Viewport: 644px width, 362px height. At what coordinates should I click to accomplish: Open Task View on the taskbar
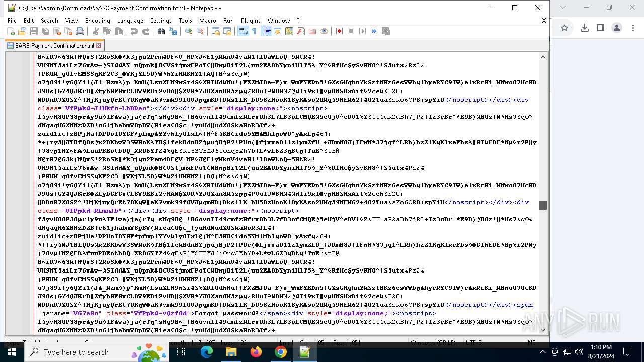pos(181,352)
